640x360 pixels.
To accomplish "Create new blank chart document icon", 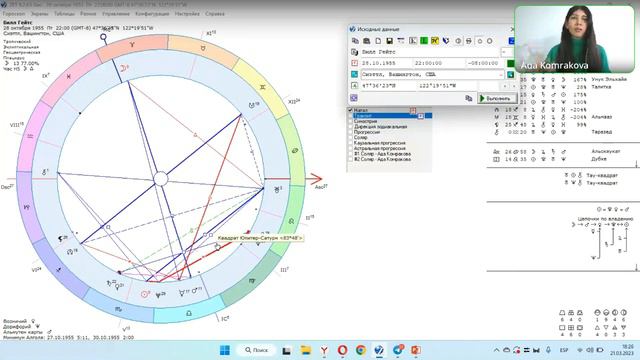I will [378, 41].
